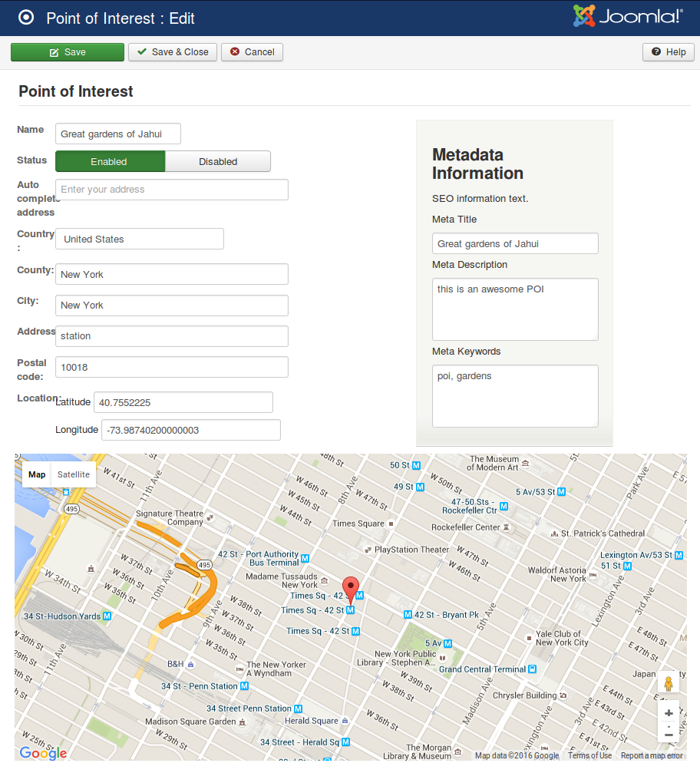Switch map to Satellite view
This screenshot has width=700, height=773.
coord(74,474)
